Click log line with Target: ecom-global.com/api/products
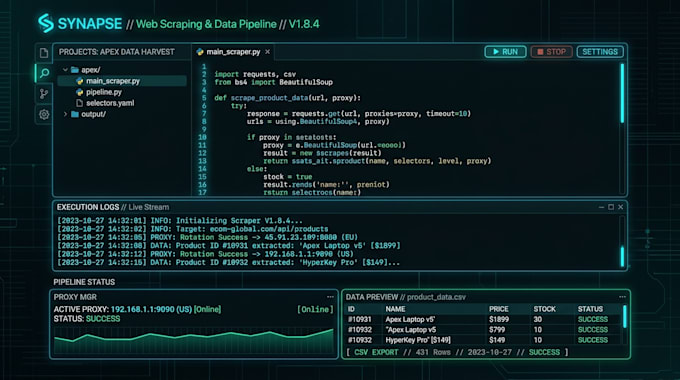Screen dimensions: 680x380 (193, 229)
